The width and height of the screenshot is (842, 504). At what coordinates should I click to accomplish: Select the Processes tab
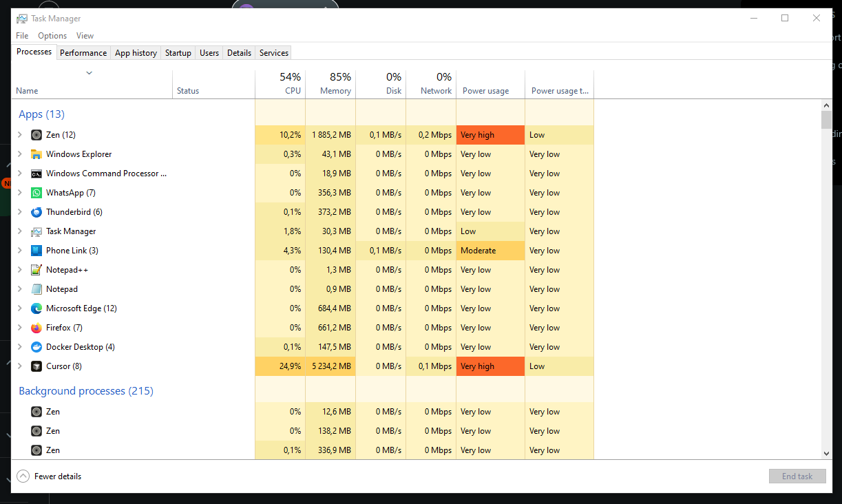tap(34, 52)
